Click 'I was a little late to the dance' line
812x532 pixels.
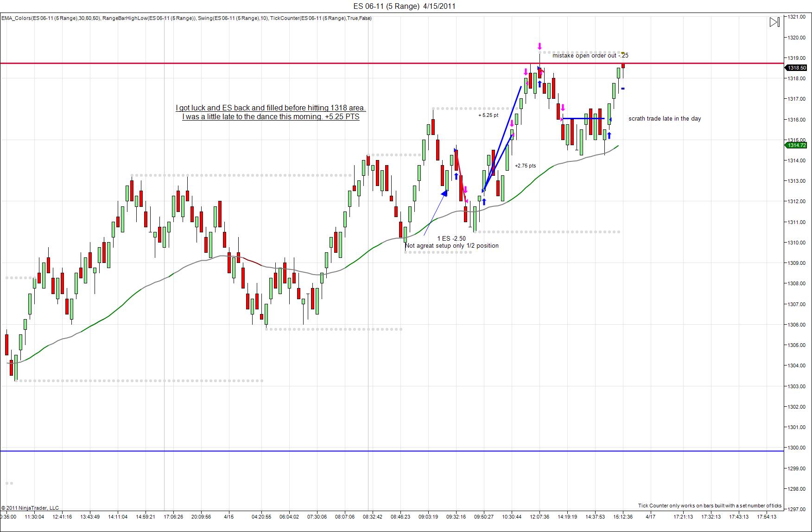pyautogui.click(x=271, y=117)
